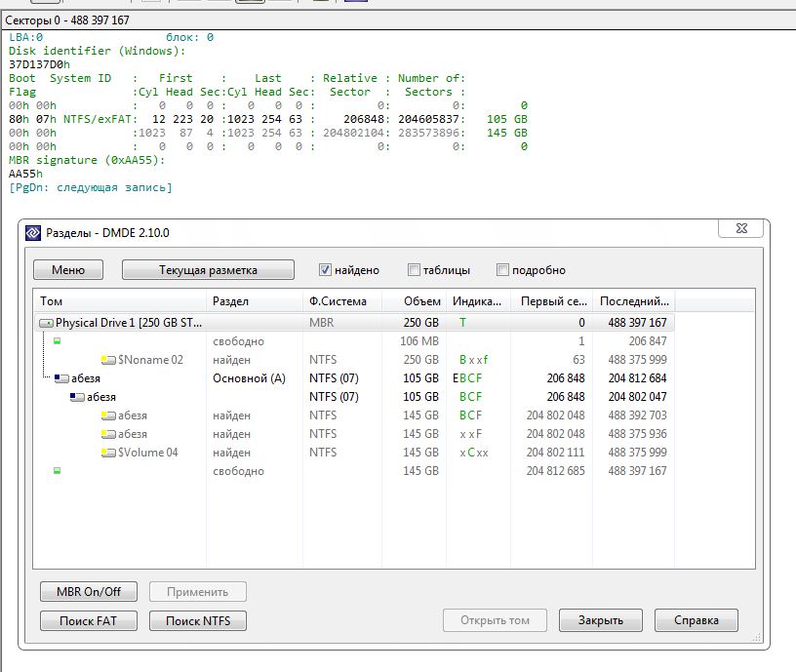Click the $Volume 04 volume icon
Image resolution: width=796 pixels, height=672 pixels.
tap(108, 453)
